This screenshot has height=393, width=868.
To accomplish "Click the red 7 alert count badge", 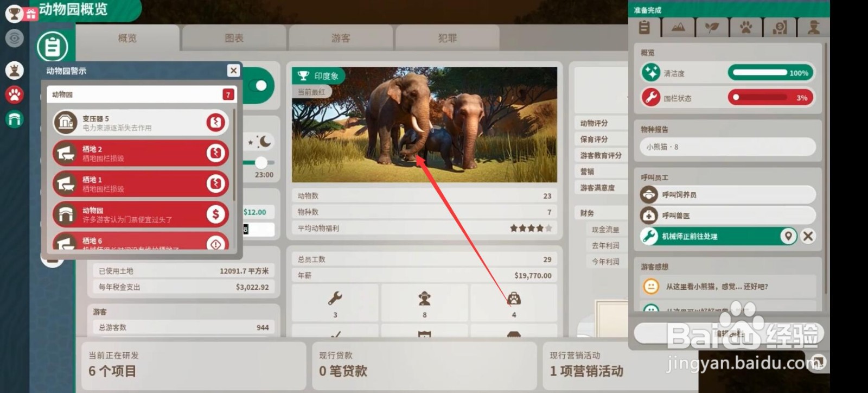I will click(x=228, y=94).
